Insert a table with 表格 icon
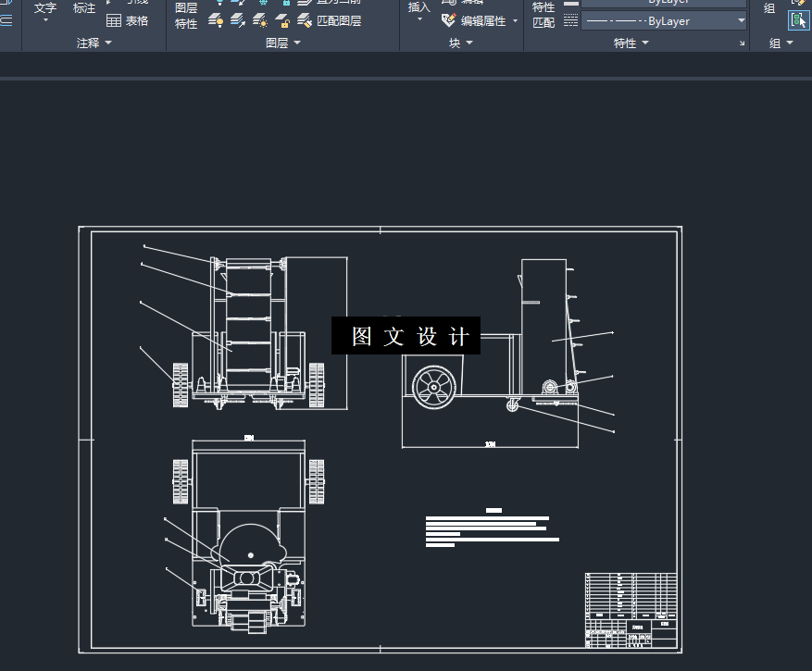The image size is (812, 671). (x=113, y=20)
